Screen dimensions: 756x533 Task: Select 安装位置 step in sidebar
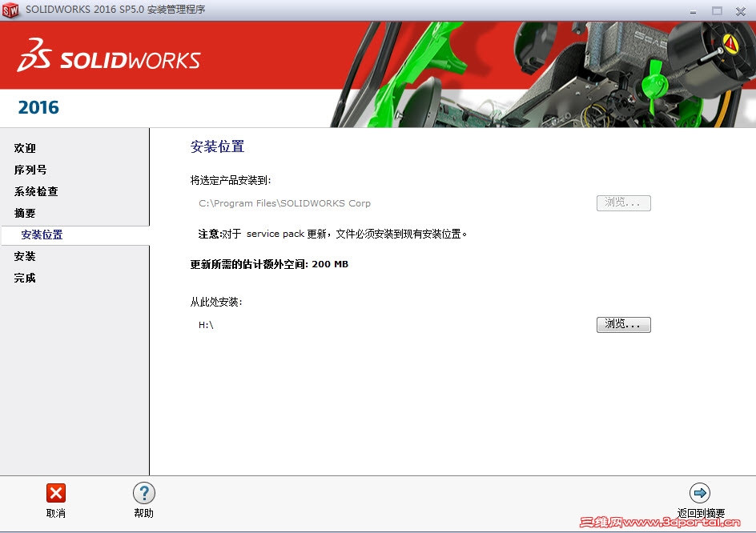coord(42,235)
